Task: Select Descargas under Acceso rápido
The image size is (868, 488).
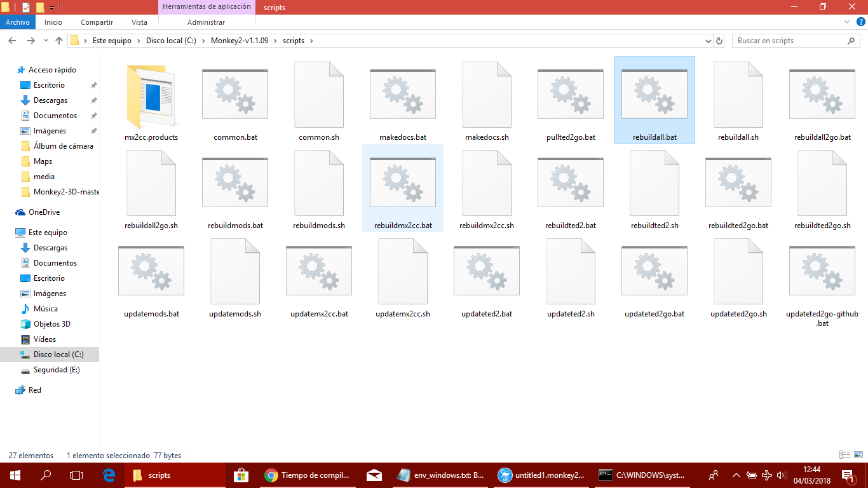Action: point(50,100)
